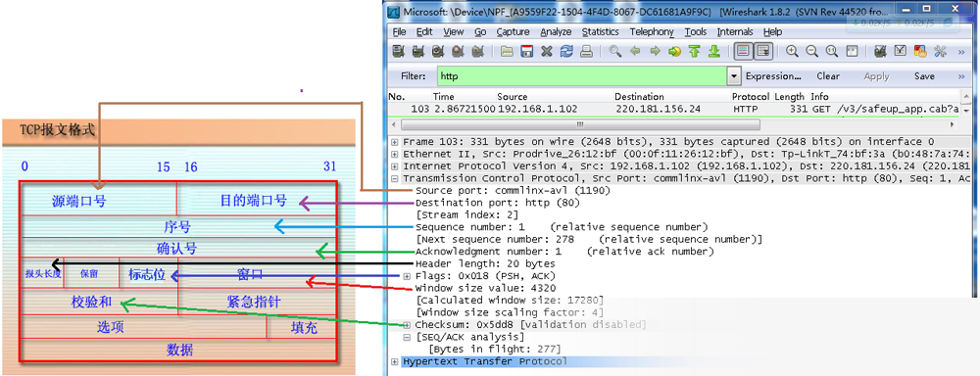Expand Internet Protocol Version 4 node
This screenshot has height=376, width=980.
394,166
